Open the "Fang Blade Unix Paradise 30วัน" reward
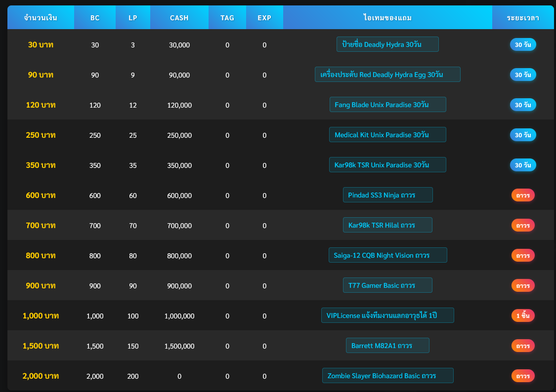 pyautogui.click(x=387, y=104)
